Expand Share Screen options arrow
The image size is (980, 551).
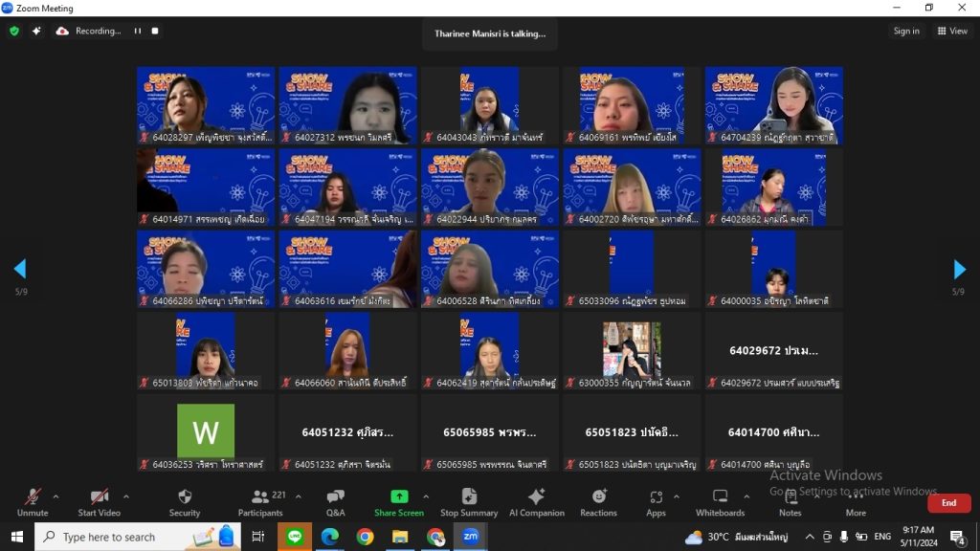(x=426, y=496)
